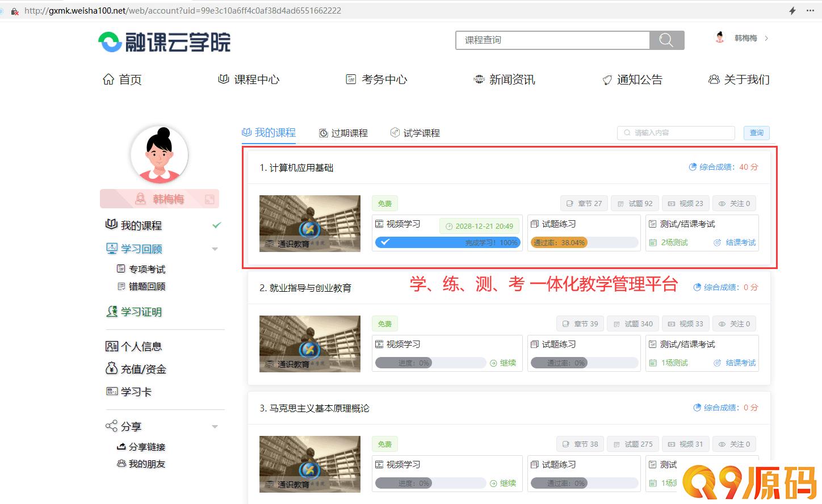Open 分享 section in sidebar

124,426
